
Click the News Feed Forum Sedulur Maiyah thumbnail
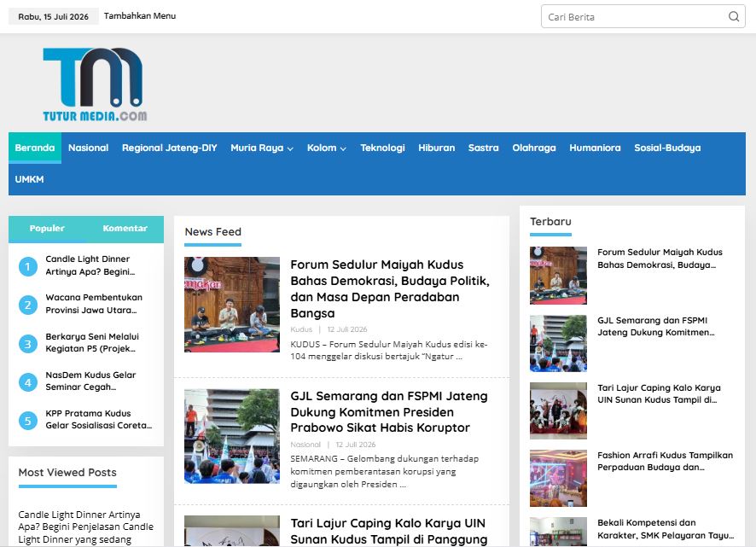coord(232,305)
